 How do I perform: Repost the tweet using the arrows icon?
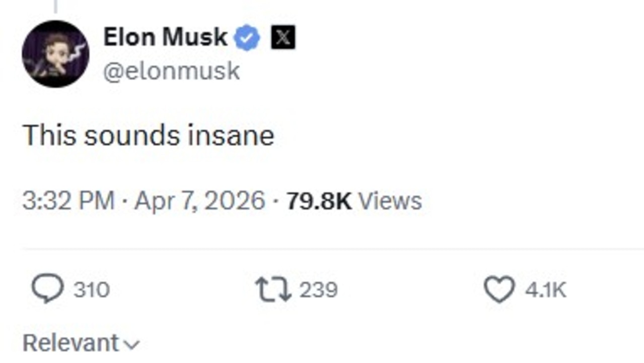click(x=273, y=290)
